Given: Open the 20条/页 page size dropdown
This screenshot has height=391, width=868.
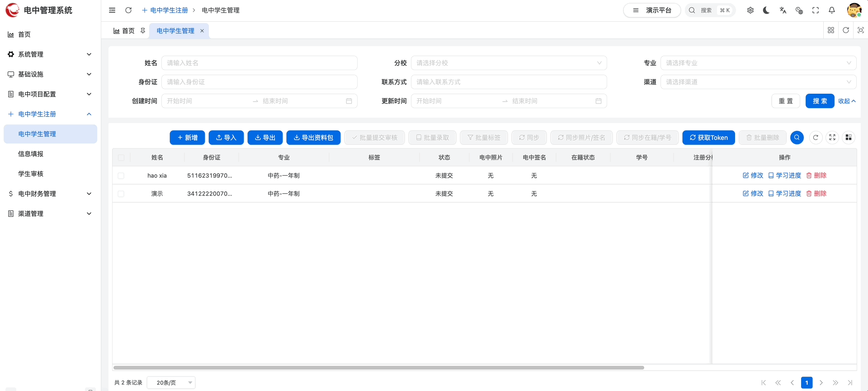Looking at the screenshot, I should [x=171, y=383].
